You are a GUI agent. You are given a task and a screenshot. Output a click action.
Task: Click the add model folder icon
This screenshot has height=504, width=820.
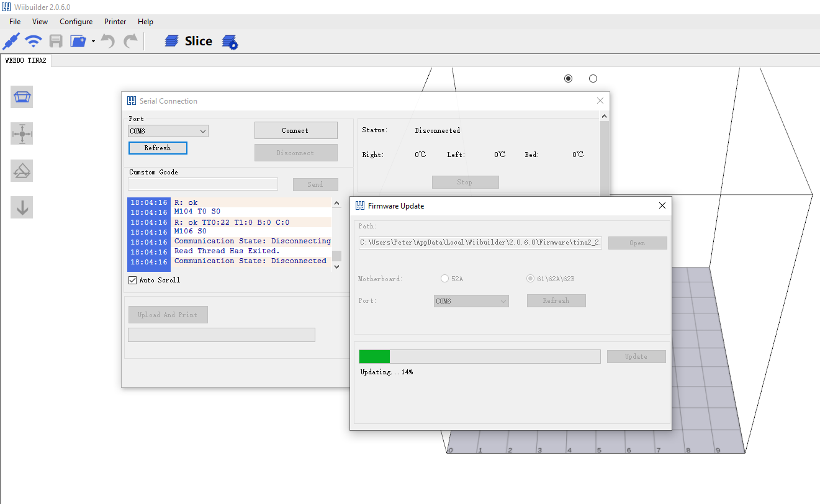(78, 41)
